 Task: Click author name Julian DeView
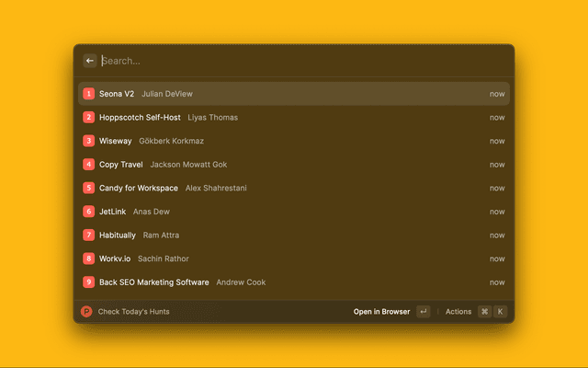click(x=167, y=94)
